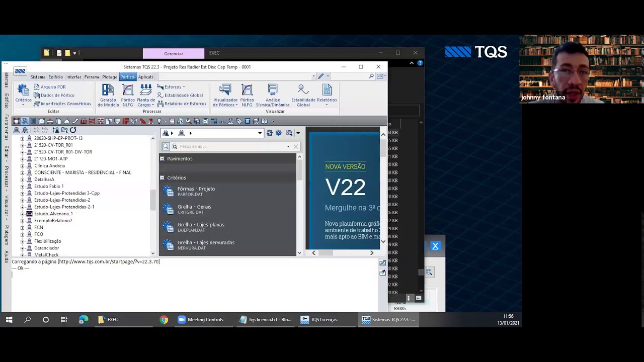
Task: Click the ABC building icon above tree
Action: click(45, 130)
